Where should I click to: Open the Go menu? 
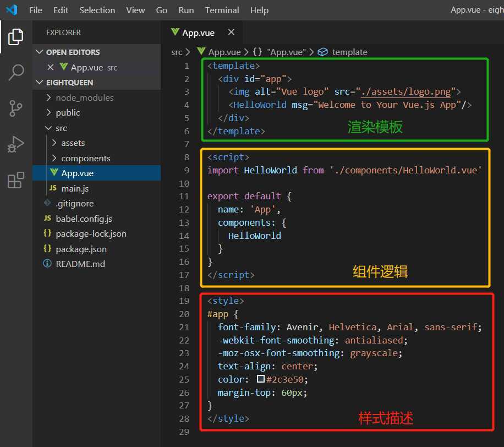pos(161,10)
